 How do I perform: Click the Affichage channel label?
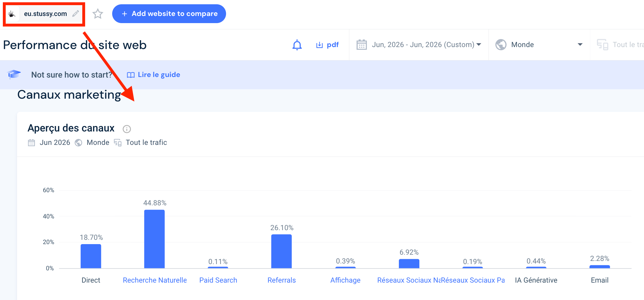click(x=345, y=280)
